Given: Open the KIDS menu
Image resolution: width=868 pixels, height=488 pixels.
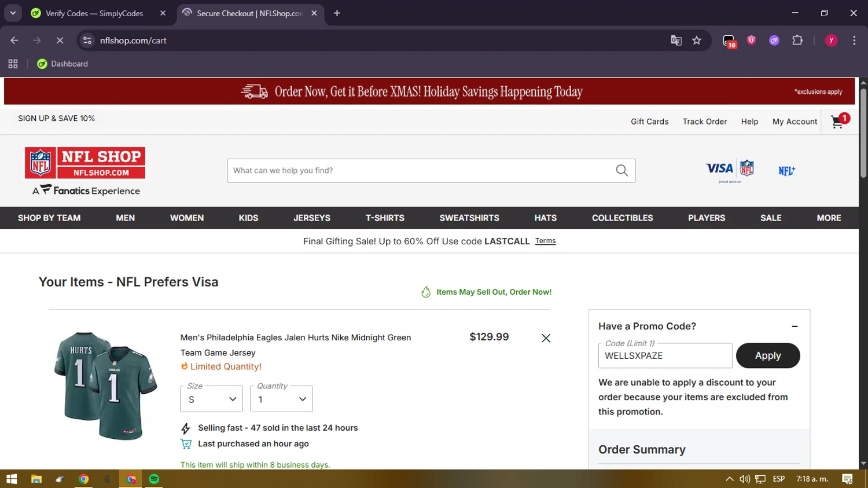Looking at the screenshot, I should [x=248, y=218].
